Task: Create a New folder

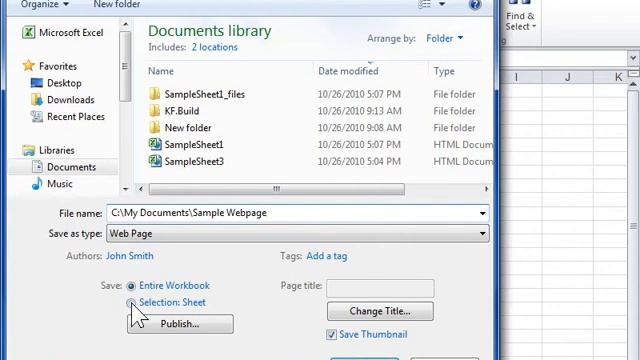Action: [x=117, y=4]
